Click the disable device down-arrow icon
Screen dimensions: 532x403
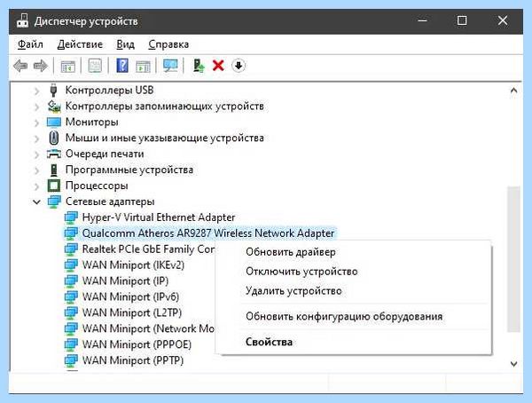click(x=239, y=66)
